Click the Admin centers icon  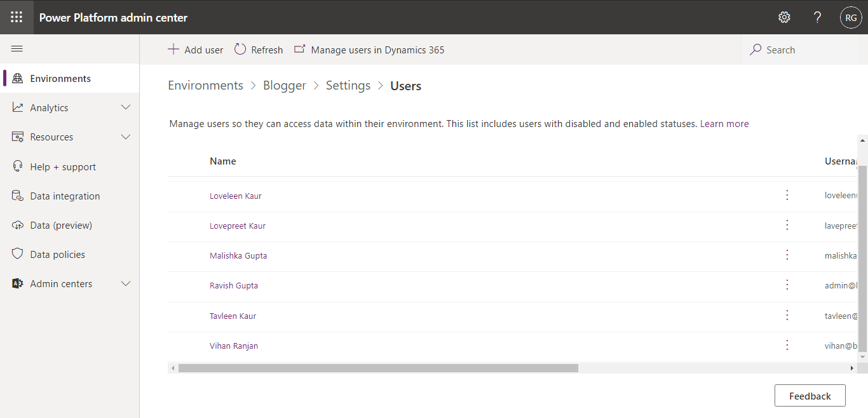click(x=18, y=283)
